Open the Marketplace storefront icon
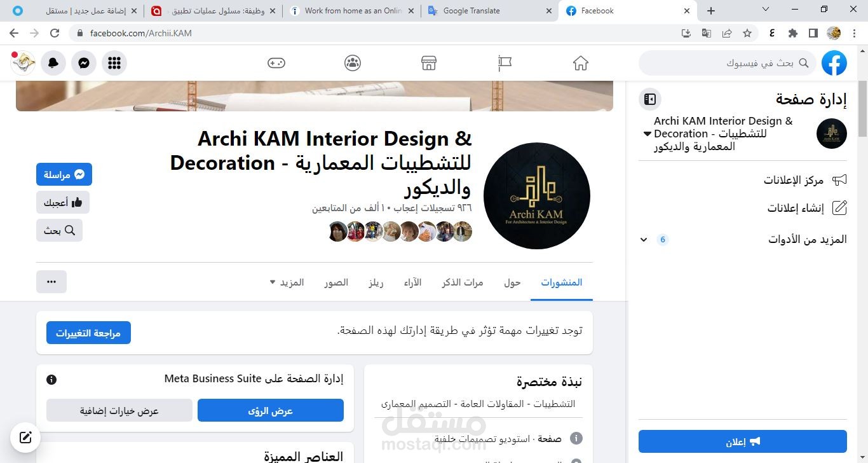 [x=428, y=62]
